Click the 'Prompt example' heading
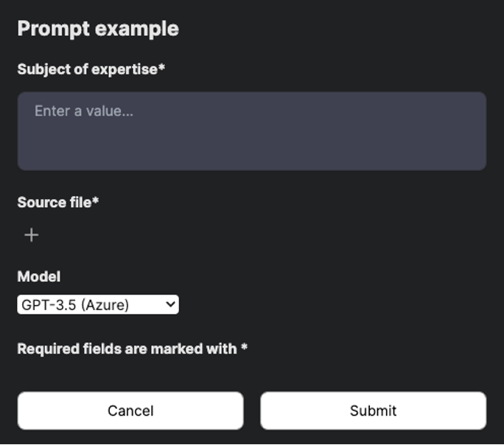Screen dimensions: 504x445 click(x=97, y=29)
